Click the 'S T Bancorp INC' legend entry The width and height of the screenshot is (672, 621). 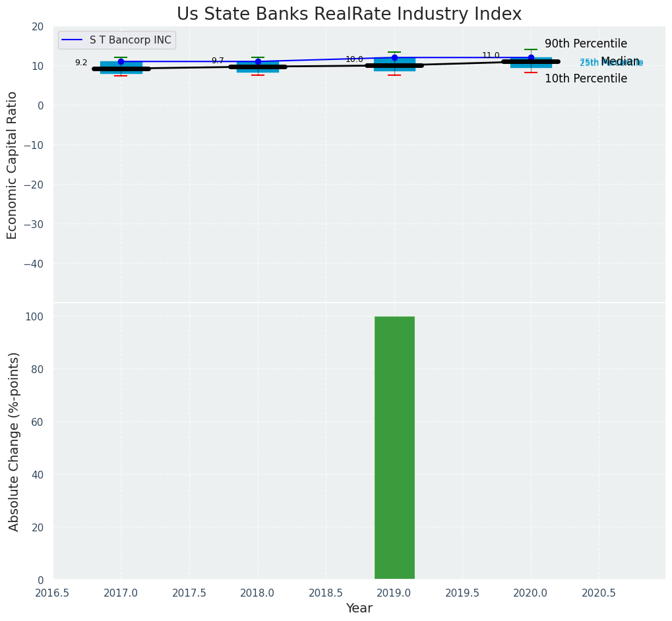pyautogui.click(x=117, y=40)
